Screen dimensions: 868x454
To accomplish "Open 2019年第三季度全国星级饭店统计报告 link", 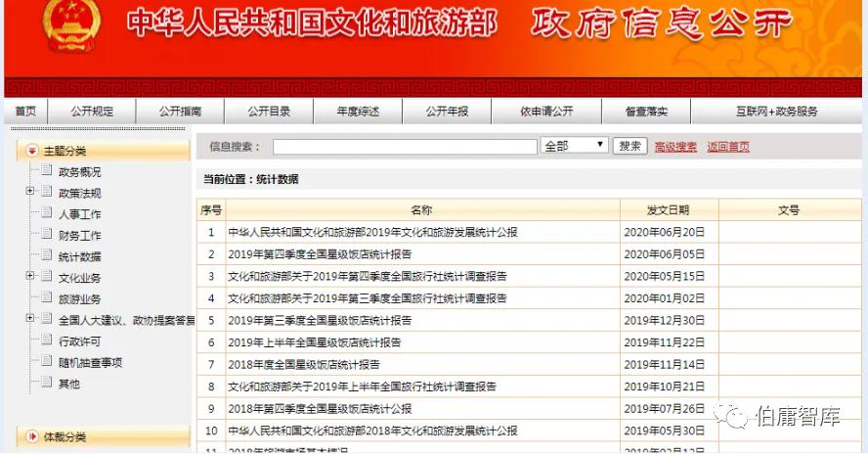I will [x=320, y=320].
